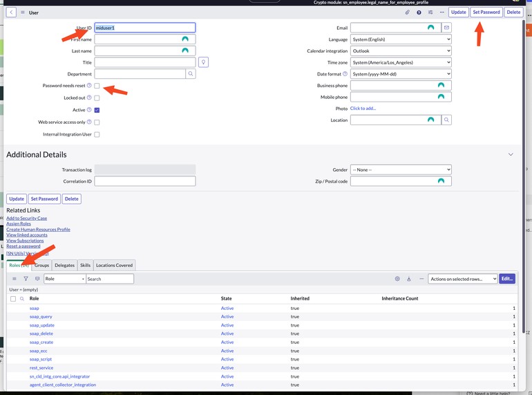532x395 pixels.
Task: Toggle the Locked out checkbox
Action: (97, 98)
